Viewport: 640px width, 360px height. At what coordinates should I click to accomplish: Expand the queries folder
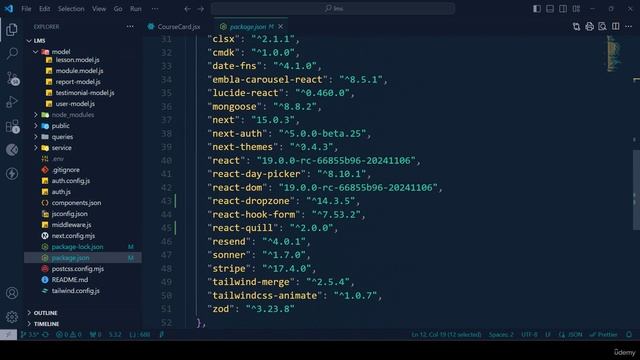36,137
